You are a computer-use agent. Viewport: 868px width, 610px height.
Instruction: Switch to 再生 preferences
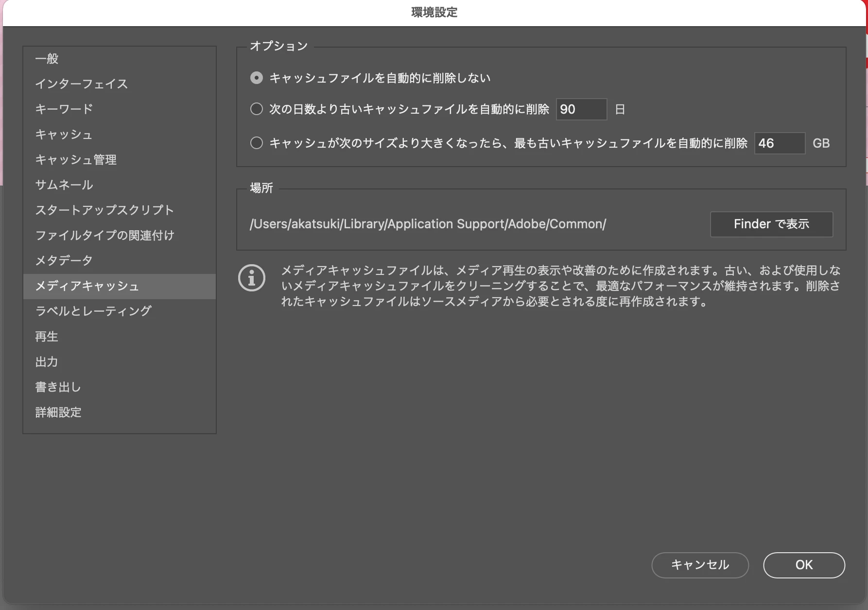point(120,337)
